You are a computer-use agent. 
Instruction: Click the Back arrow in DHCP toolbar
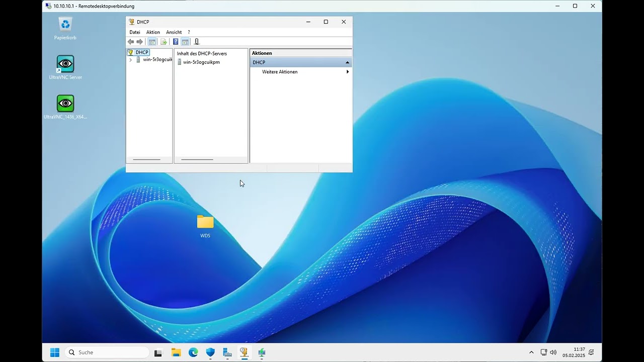(131, 42)
